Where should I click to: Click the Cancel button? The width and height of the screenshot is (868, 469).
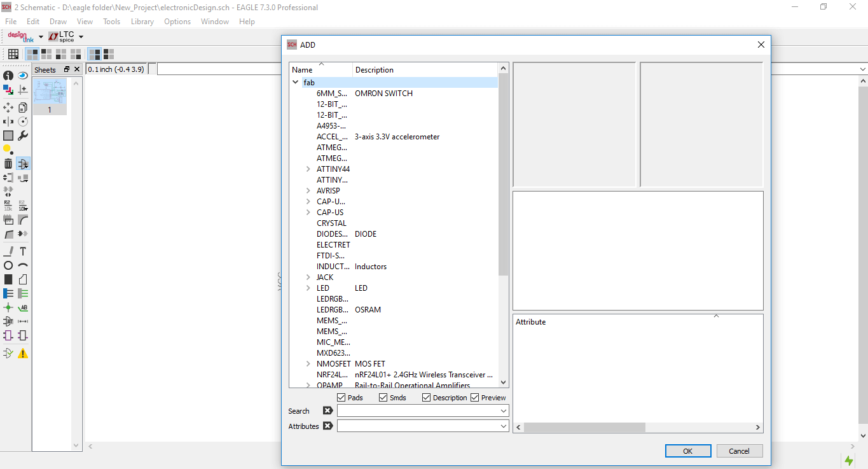click(x=739, y=451)
